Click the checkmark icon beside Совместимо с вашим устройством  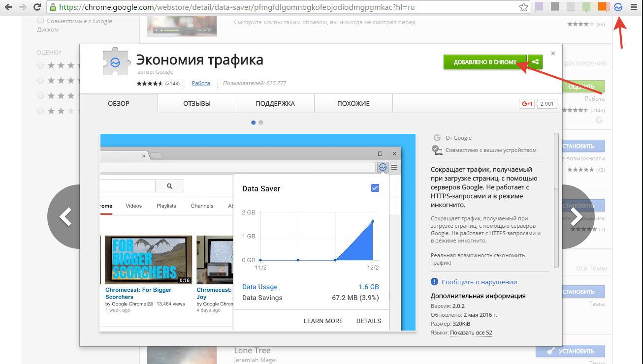click(x=436, y=150)
